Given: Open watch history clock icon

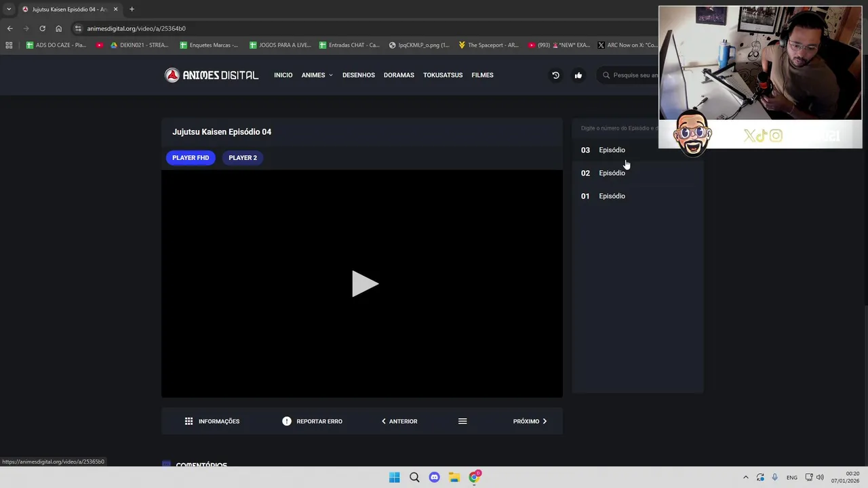Looking at the screenshot, I should 555,75.
